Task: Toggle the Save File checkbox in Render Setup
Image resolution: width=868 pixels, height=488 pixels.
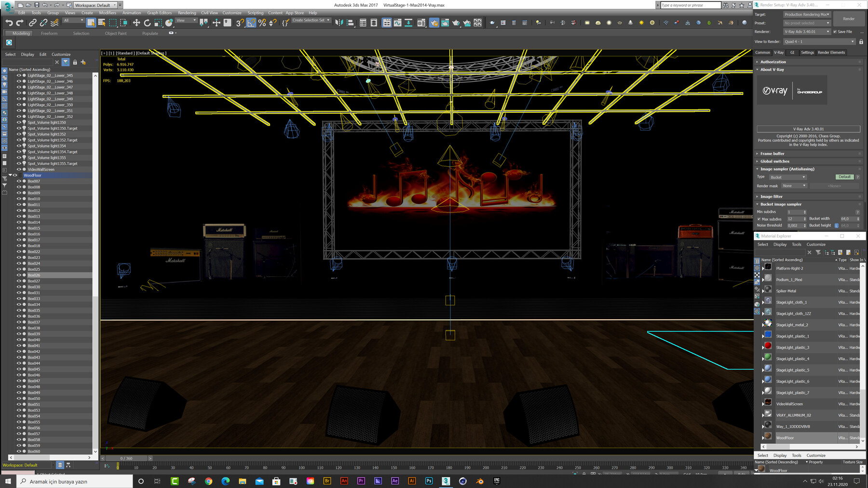Action: click(x=835, y=31)
